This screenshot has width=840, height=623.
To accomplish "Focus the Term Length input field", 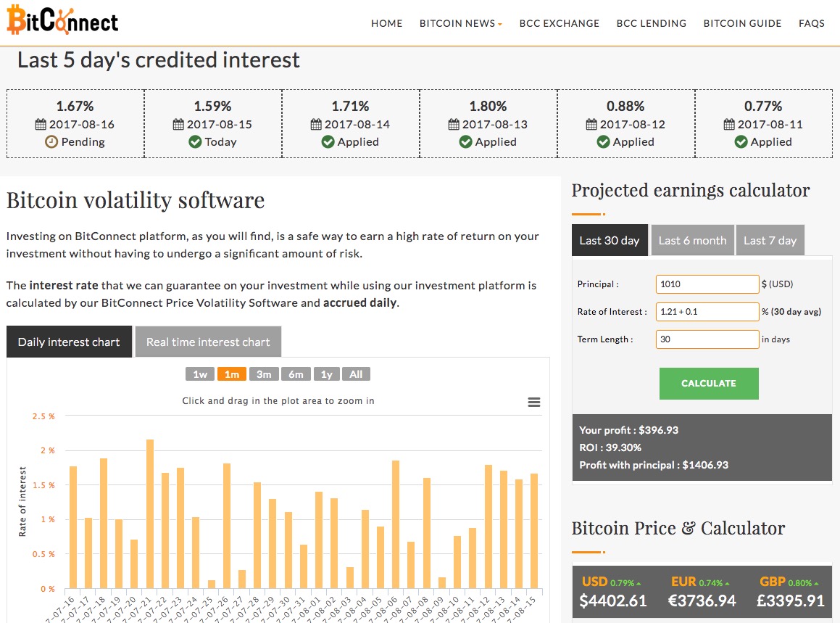I will [707, 339].
